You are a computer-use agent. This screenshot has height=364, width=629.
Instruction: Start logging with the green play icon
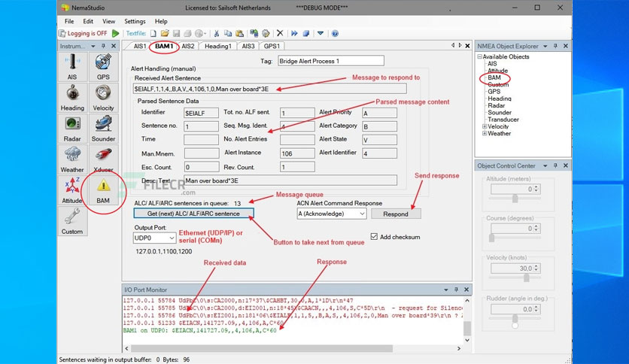coord(116,33)
